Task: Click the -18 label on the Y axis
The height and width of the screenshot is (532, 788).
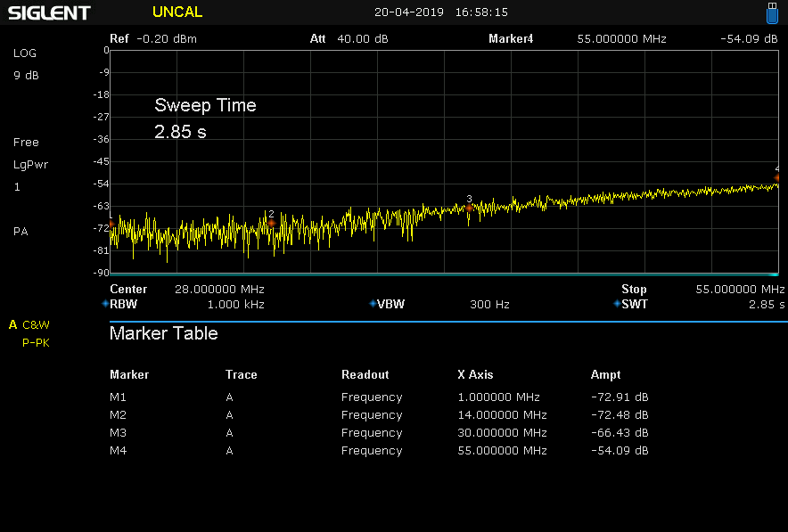Action: pyautogui.click(x=101, y=95)
